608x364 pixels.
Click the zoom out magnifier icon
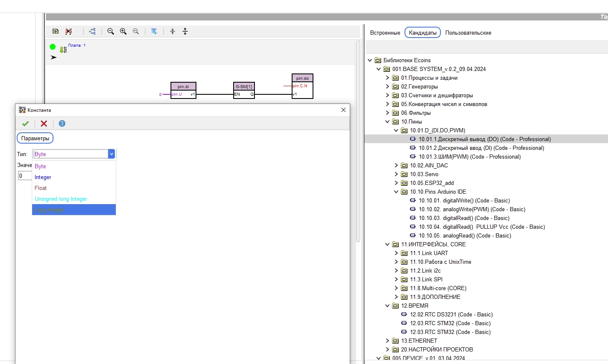point(111,31)
